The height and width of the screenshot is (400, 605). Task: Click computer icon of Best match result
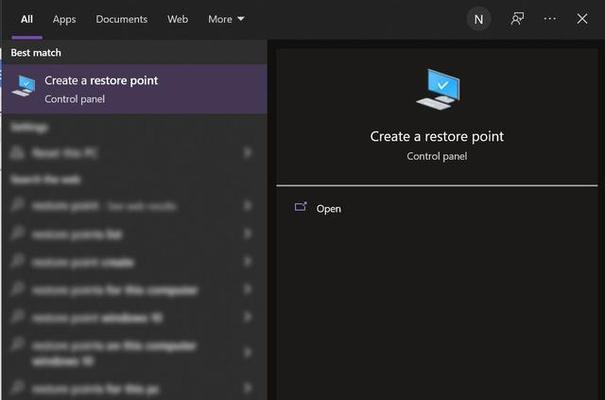24,86
